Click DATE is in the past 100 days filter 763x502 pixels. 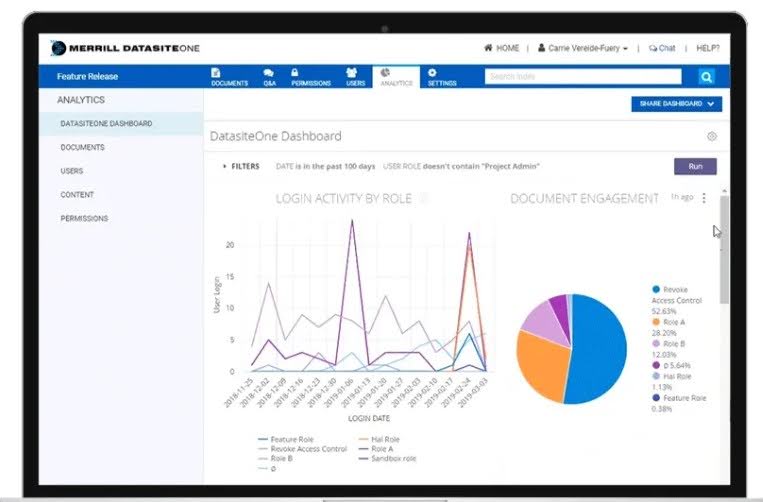pyautogui.click(x=326, y=166)
